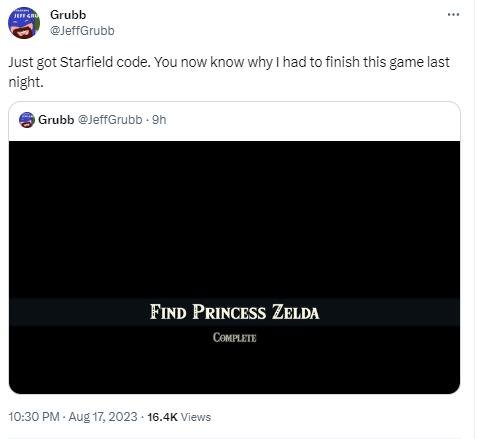This screenshot has height=439, width=477.
Task: Click the Aug 17, 2023 date
Action: [103, 417]
